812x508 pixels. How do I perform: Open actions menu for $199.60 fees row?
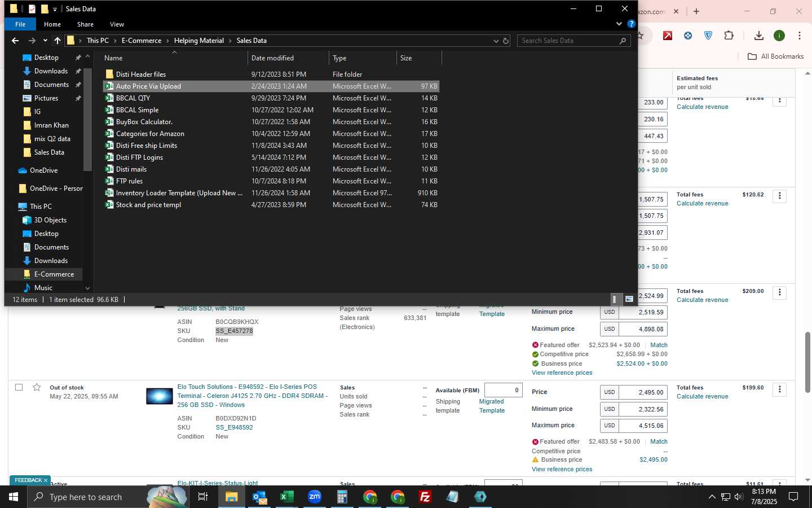tap(780, 389)
